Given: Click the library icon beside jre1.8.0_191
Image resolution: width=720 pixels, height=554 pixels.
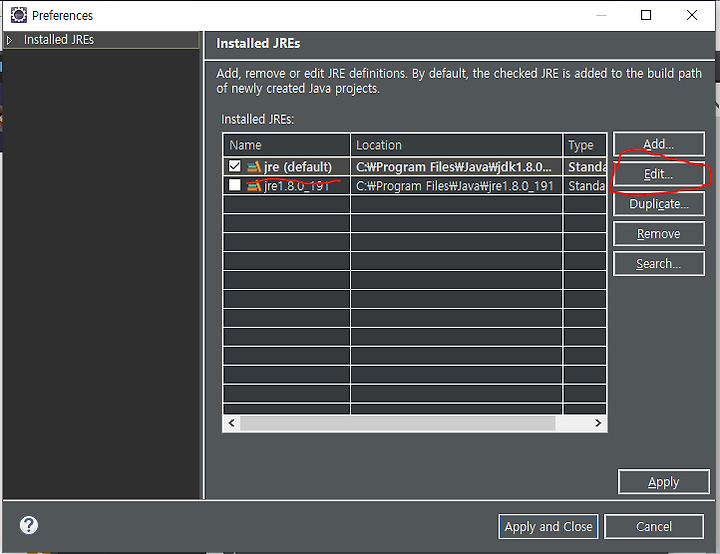Looking at the screenshot, I should [254, 186].
